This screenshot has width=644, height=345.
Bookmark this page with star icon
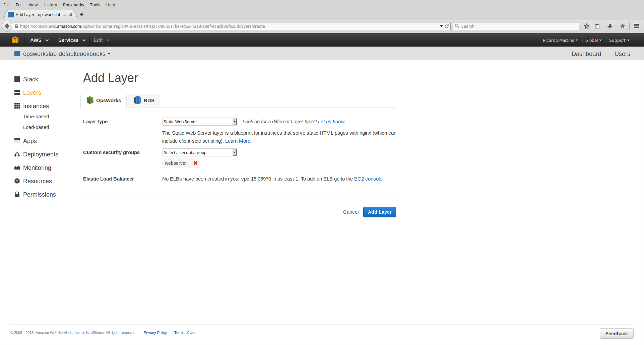tap(587, 26)
